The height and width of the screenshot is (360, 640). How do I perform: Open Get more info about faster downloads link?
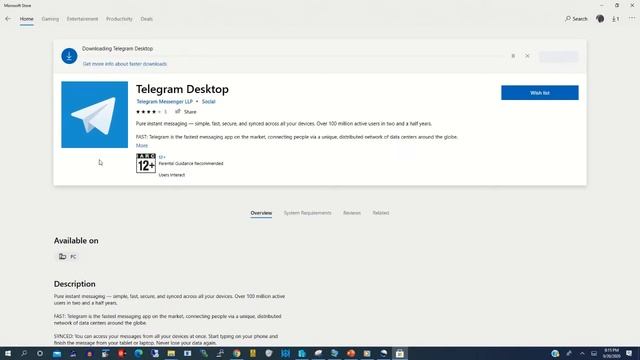125,64
